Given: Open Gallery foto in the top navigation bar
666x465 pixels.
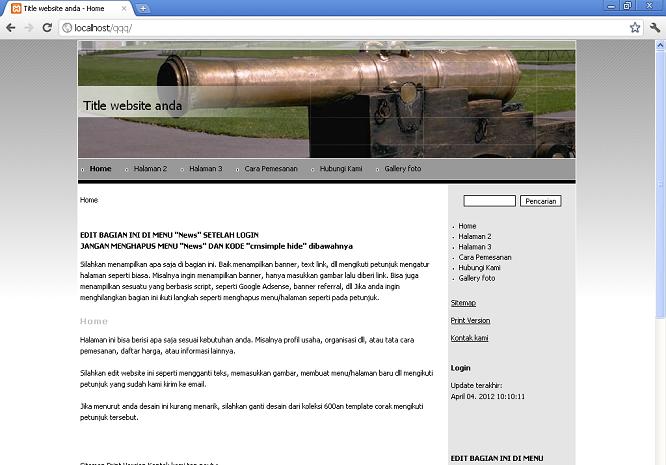Looking at the screenshot, I should click(x=403, y=169).
